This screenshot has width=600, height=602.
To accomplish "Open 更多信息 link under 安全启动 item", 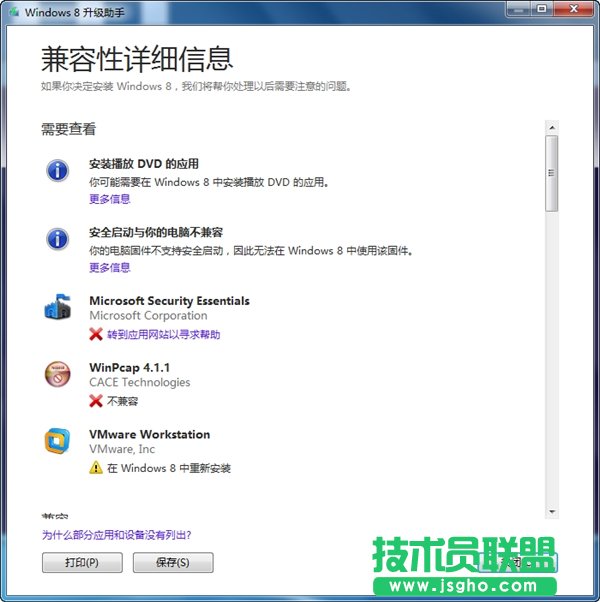I will coord(110,267).
